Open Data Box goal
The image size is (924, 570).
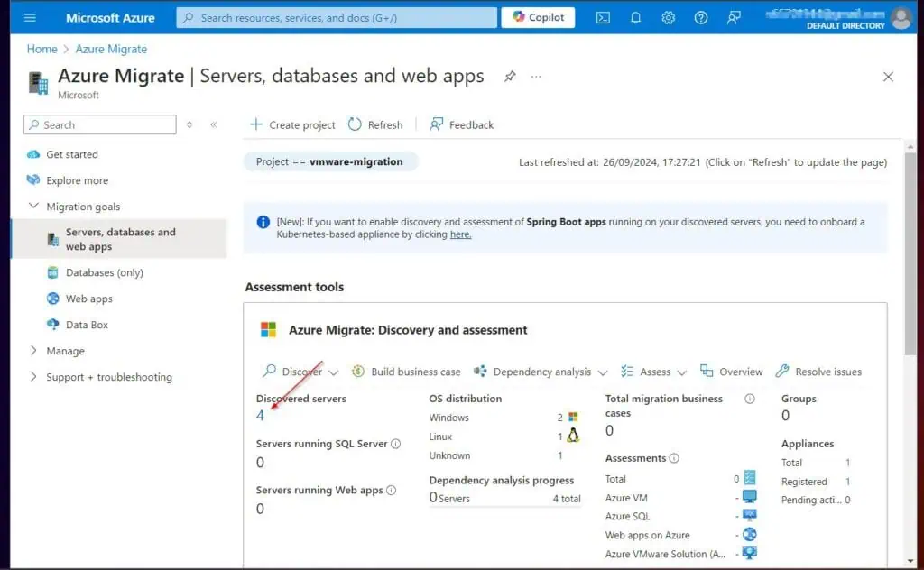click(87, 325)
